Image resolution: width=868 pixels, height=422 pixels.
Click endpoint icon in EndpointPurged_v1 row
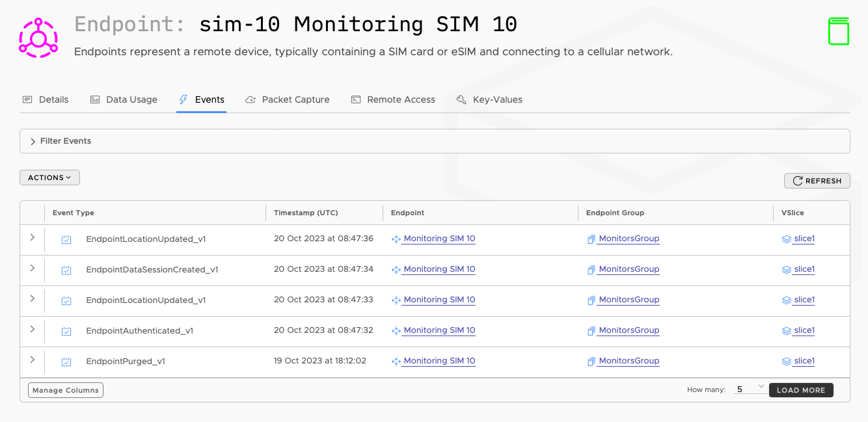click(396, 362)
